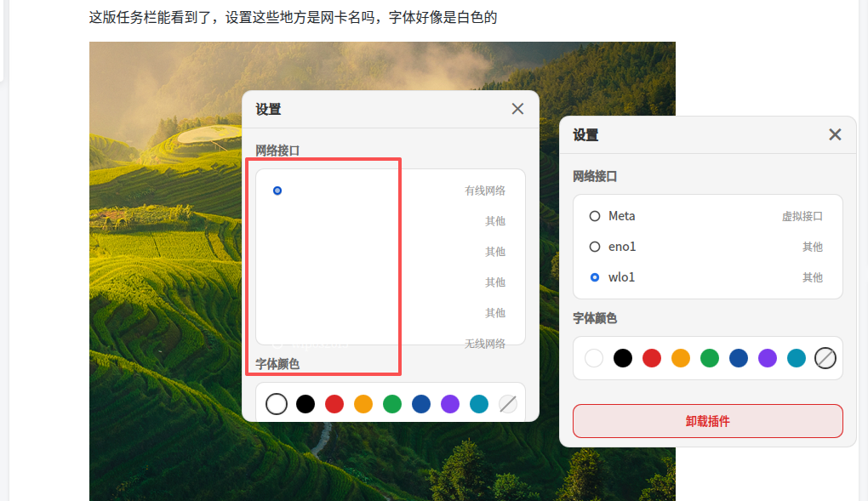Choose purple swatch in the blank-names Settings dialog
The image size is (868, 501).
[450, 404]
